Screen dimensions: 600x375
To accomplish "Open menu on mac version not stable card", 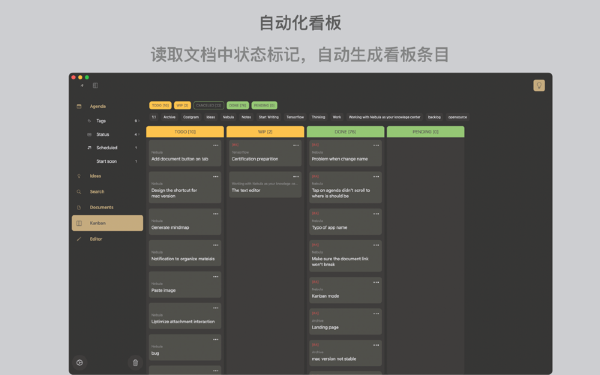I will point(376,345).
